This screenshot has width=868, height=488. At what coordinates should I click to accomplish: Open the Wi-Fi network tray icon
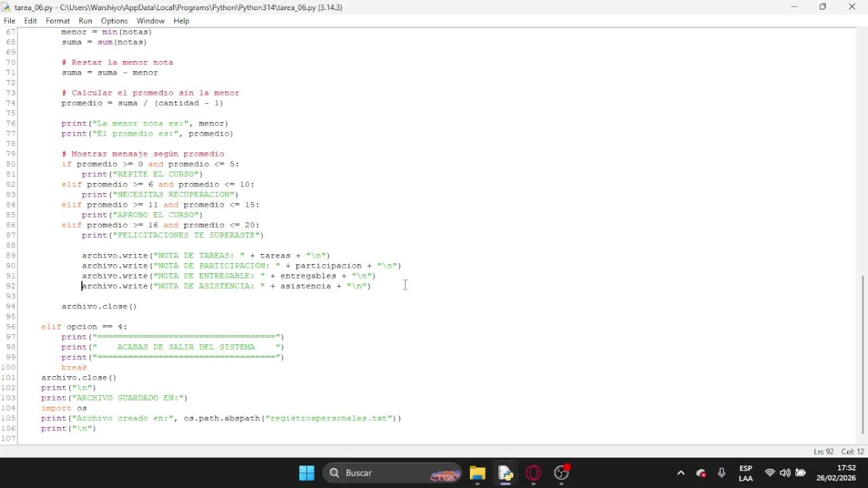click(770, 473)
